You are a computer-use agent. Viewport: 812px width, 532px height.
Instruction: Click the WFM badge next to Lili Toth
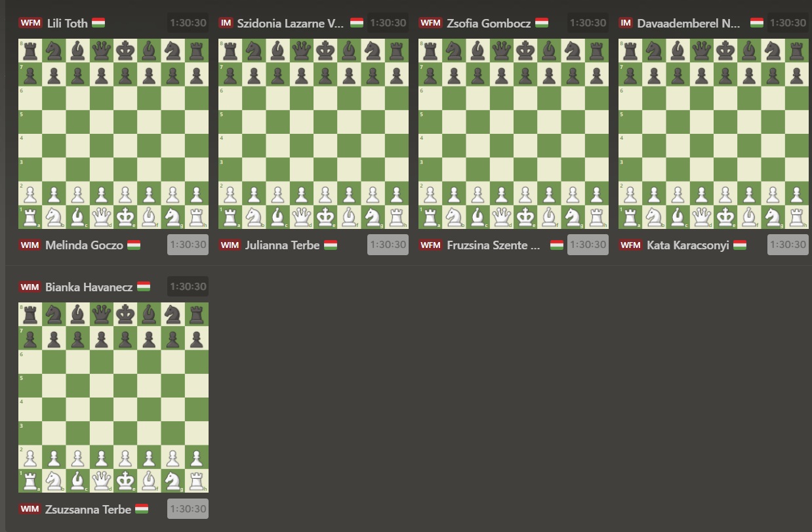click(31, 23)
